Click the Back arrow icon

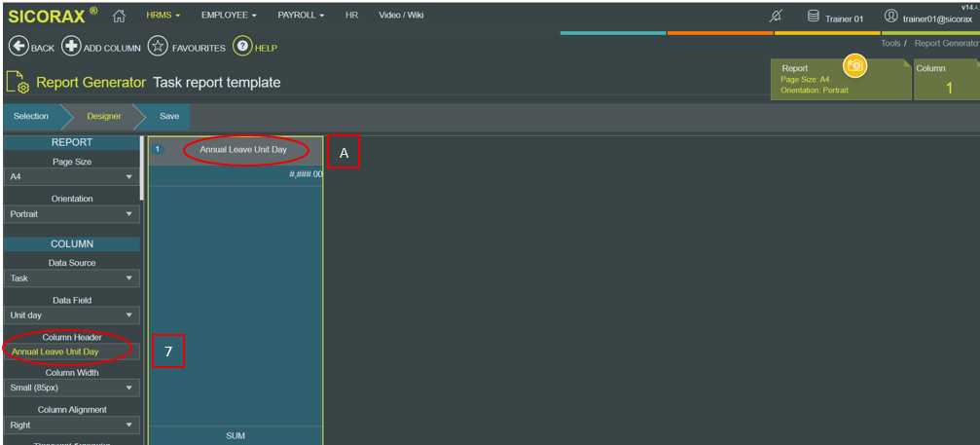click(18, 47)
